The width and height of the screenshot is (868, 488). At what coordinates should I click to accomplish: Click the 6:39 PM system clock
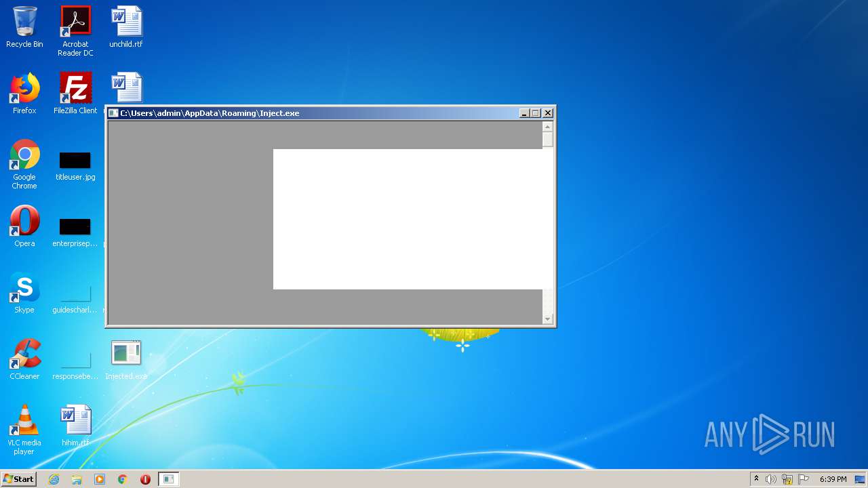833,479
